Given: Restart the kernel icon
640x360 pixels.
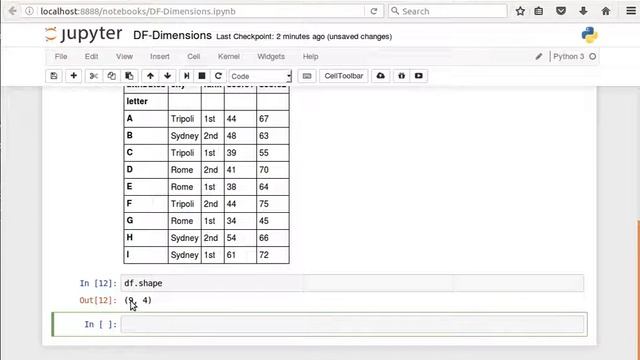Looking at the screenshot, I should (x=218, y=76).
